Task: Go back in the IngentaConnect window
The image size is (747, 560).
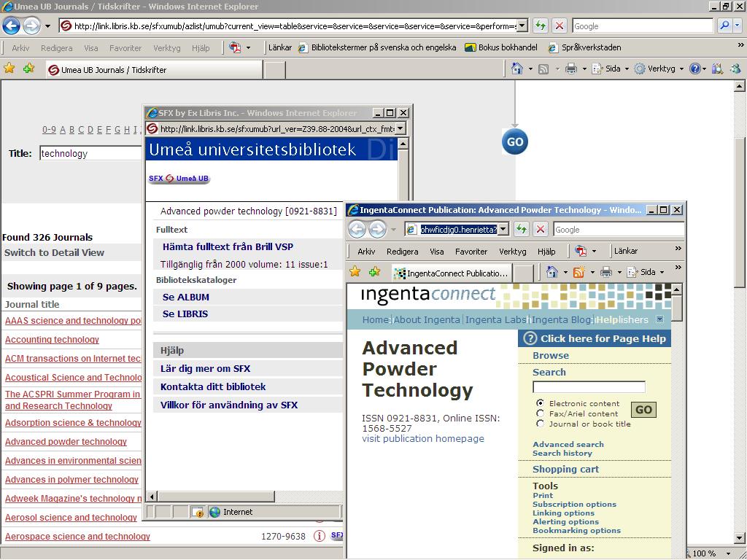Action: tap(357, 230)
